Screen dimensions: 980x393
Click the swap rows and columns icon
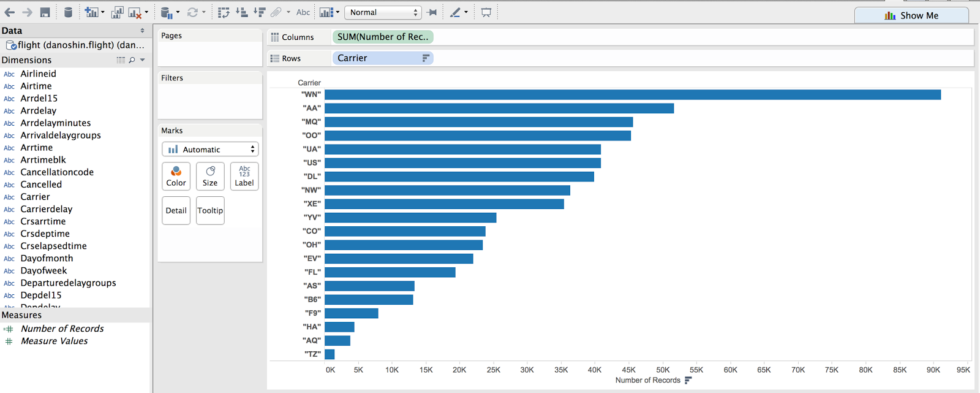[x=224, y=12]
